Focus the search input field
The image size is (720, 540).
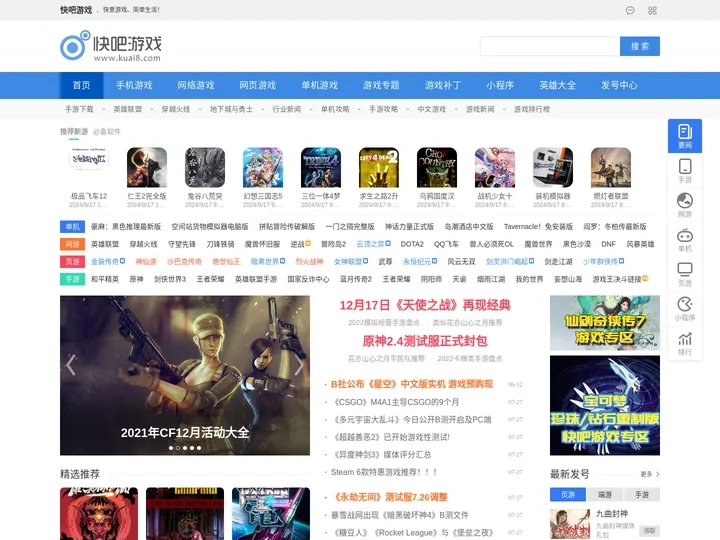550,46
